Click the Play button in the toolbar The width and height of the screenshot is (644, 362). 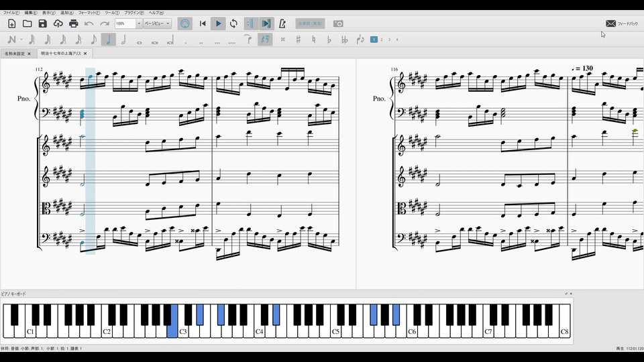point(218,23)
